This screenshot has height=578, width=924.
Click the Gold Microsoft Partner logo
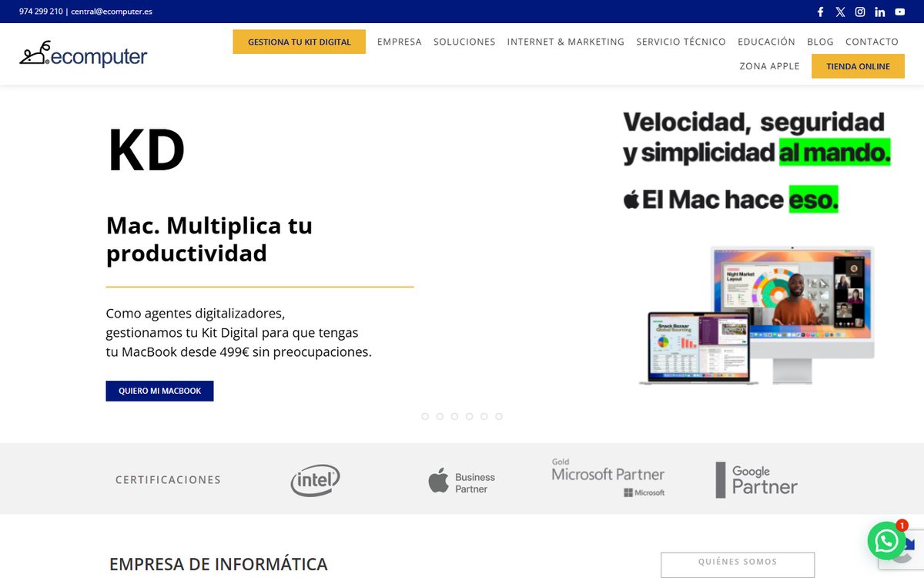pyautogui.click(x=608, y=478)
